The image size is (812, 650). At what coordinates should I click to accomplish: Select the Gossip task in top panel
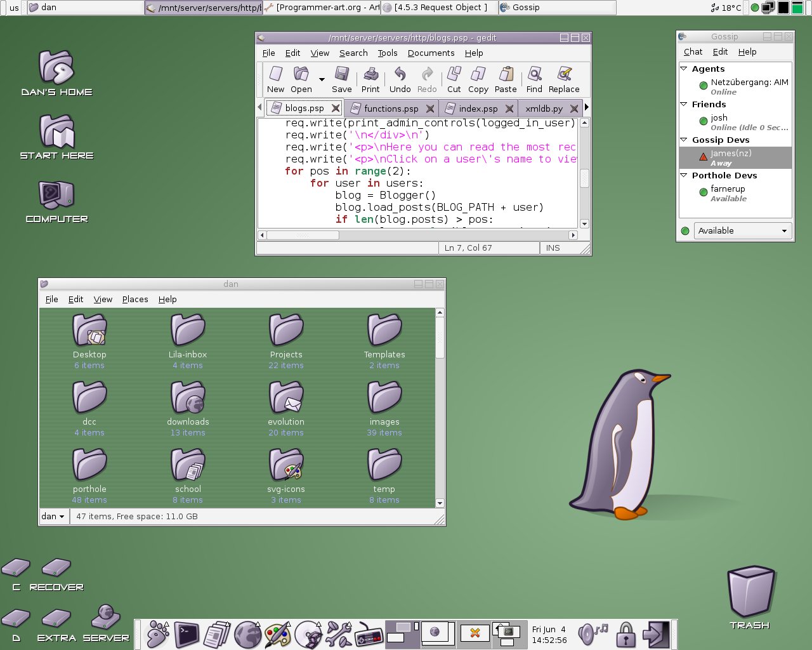point(557,8)
